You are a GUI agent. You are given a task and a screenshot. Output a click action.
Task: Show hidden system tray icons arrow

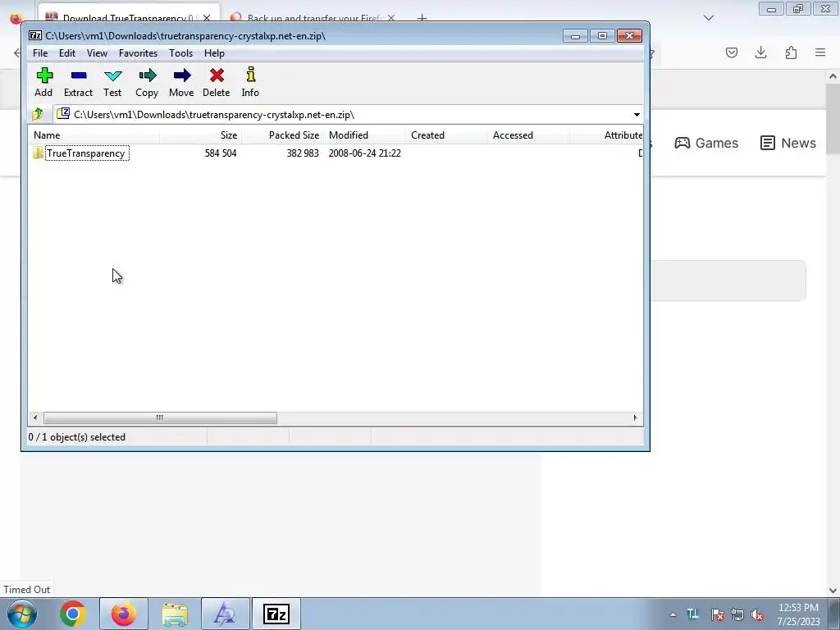point(673,614)
